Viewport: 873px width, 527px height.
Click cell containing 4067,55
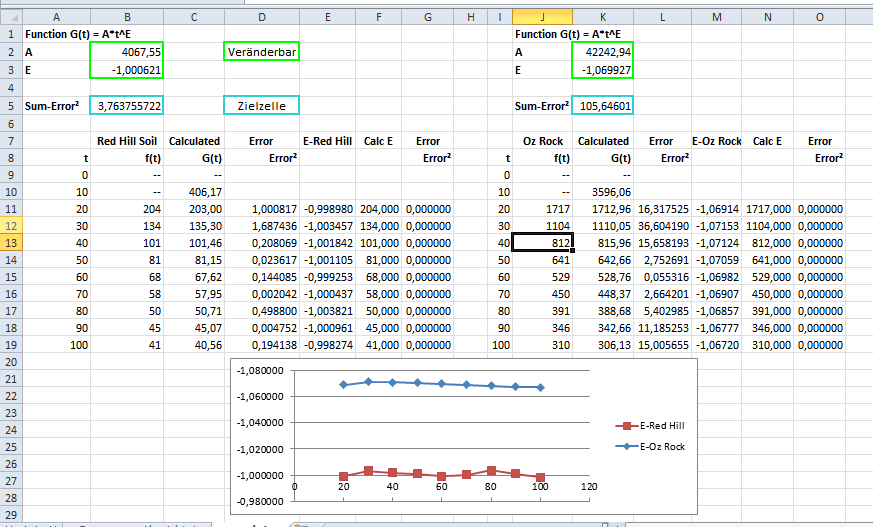pos(126,52)
